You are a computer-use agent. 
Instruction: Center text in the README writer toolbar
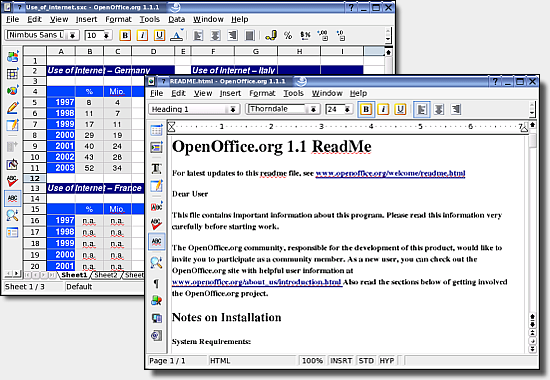tap(438, 109)
